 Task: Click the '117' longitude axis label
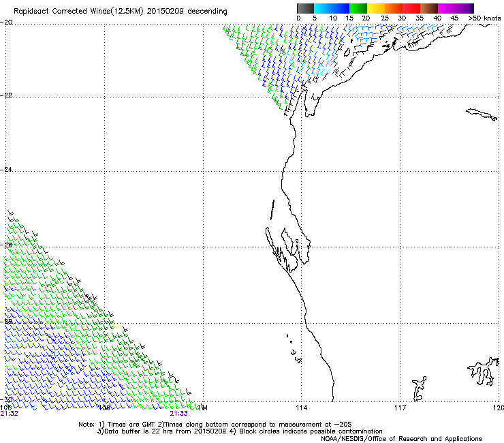pyautogui.click(x=400, y=408)
